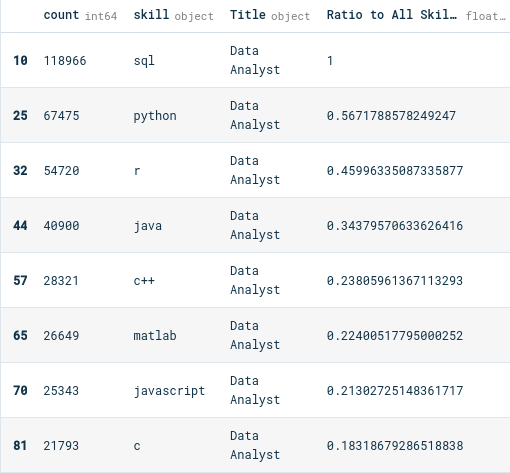Select row index 65

coord(20,336)
